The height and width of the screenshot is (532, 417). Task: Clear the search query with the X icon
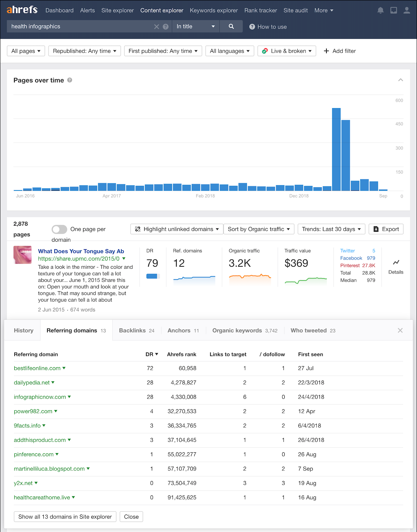(157, 27)
